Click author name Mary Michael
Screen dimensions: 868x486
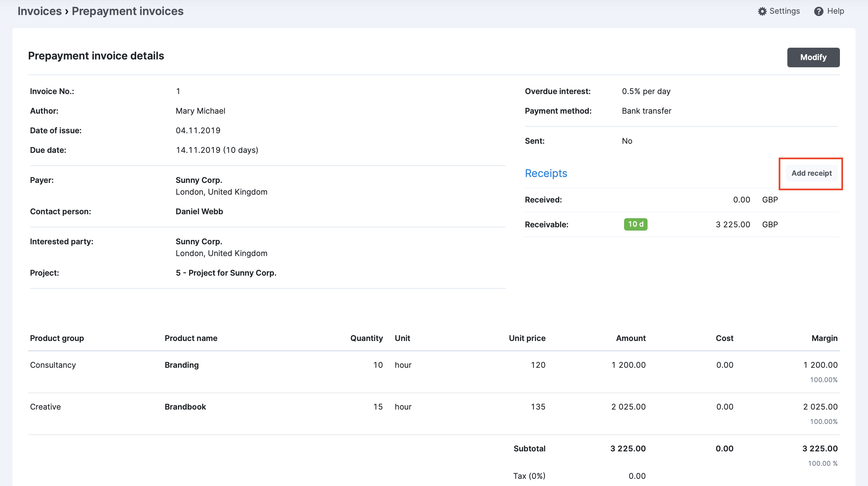click(201, 111)
